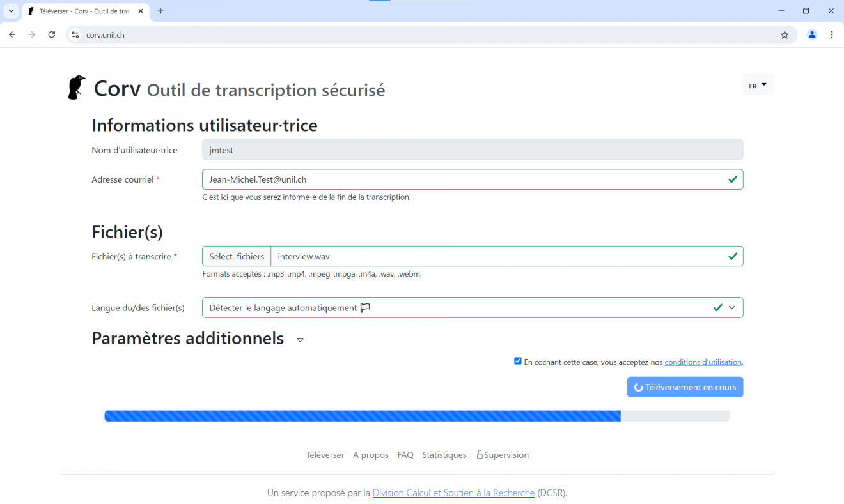Uncheck the conditions d'utilisation acceptance checkbox
Image resolution: width=844 pixels, height=504 pixels.
pyautogui.click(x=517, y=361)
